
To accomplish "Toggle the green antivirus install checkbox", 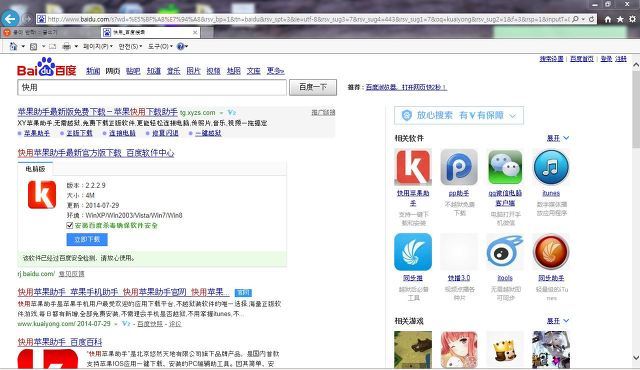I will (x=69, y=225).
